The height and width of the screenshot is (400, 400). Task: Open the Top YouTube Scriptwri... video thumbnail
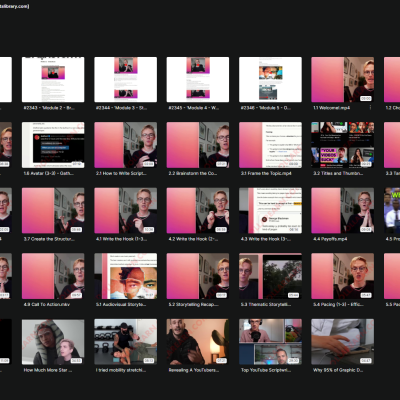click(x=270, y=342)
